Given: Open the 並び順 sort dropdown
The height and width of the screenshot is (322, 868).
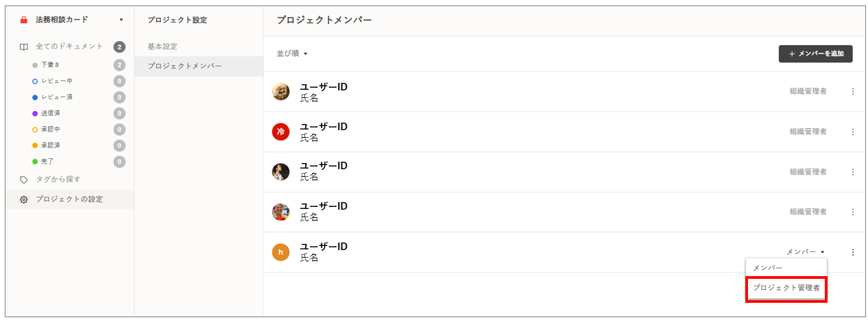Looking at the screenshot, I should [x=292, y=53].
